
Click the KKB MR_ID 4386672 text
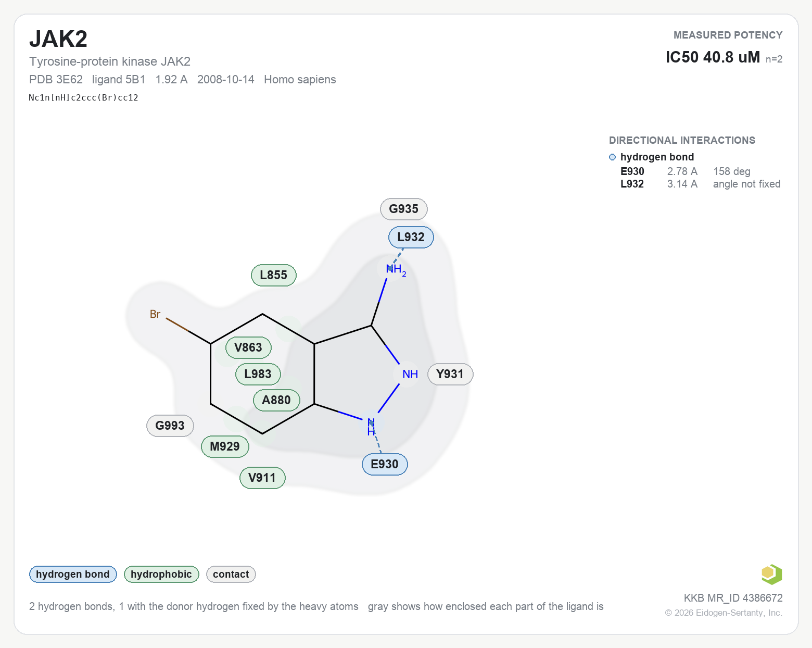(x=733, y=598)
